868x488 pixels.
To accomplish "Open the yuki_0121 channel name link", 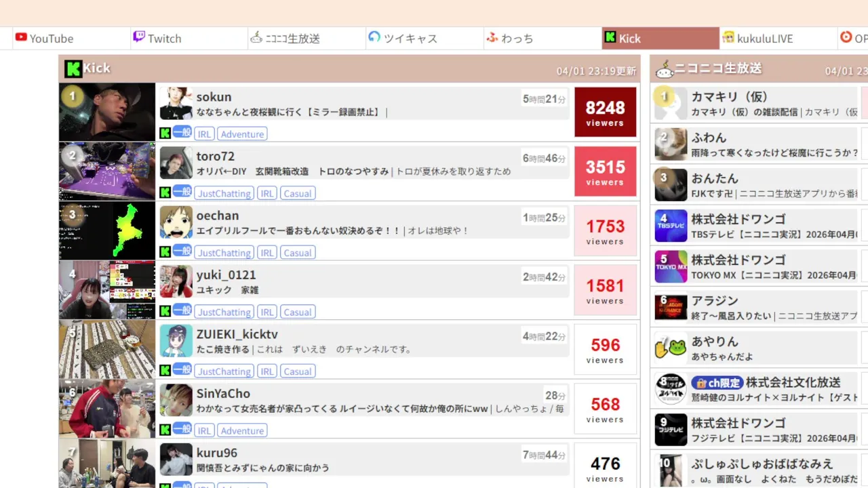I will [226, 275].
